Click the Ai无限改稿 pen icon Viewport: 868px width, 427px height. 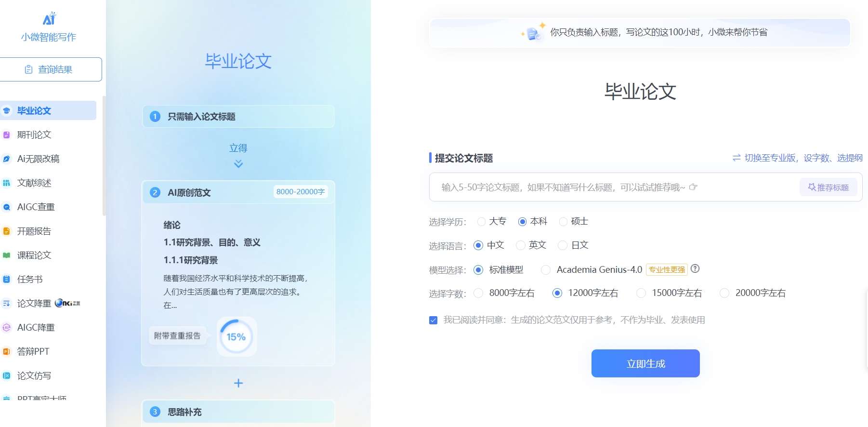[x=7, y=159]
